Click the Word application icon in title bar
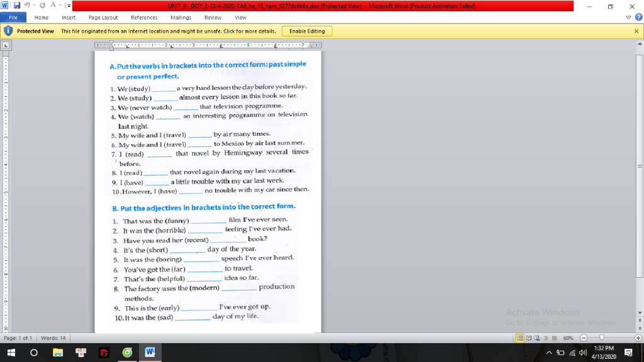The image size is (644, 362). (x=5, y=5)
